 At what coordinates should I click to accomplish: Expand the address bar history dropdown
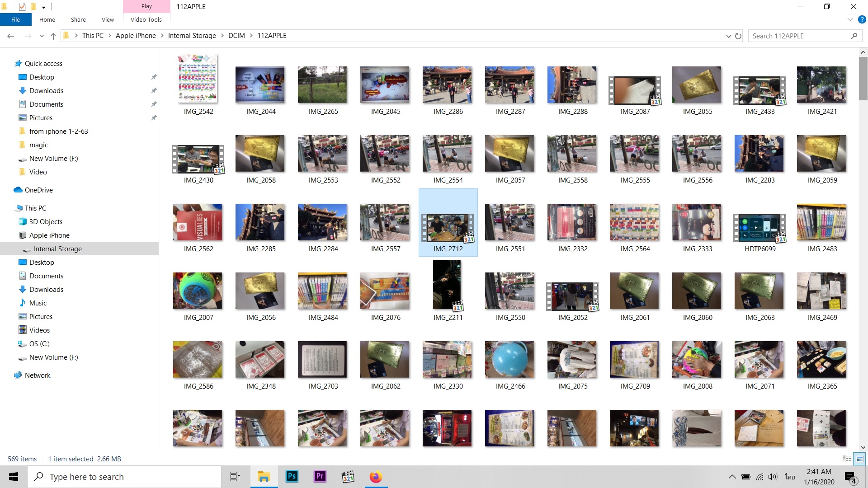(x=728, y=36)
